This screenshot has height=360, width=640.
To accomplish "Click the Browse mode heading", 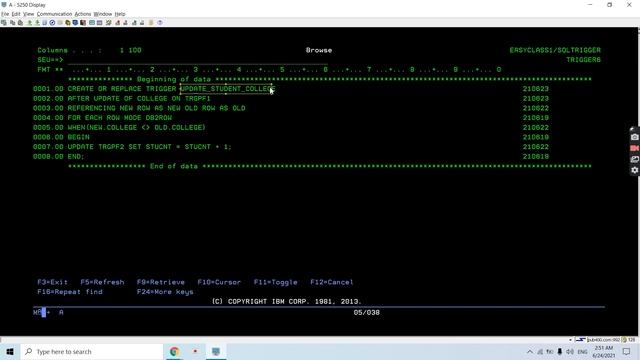I will (x=319, y=50).
